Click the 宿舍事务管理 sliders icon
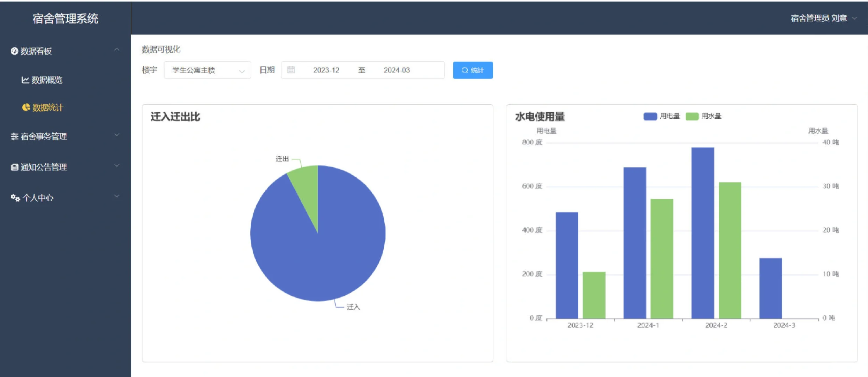Screen dimensions: 868x377 pos(14,136)
